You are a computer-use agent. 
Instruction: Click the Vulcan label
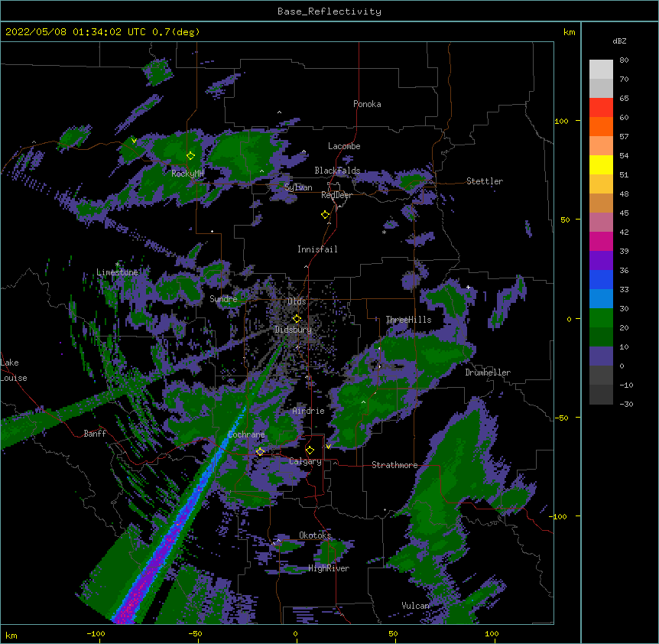pos(416,606)
